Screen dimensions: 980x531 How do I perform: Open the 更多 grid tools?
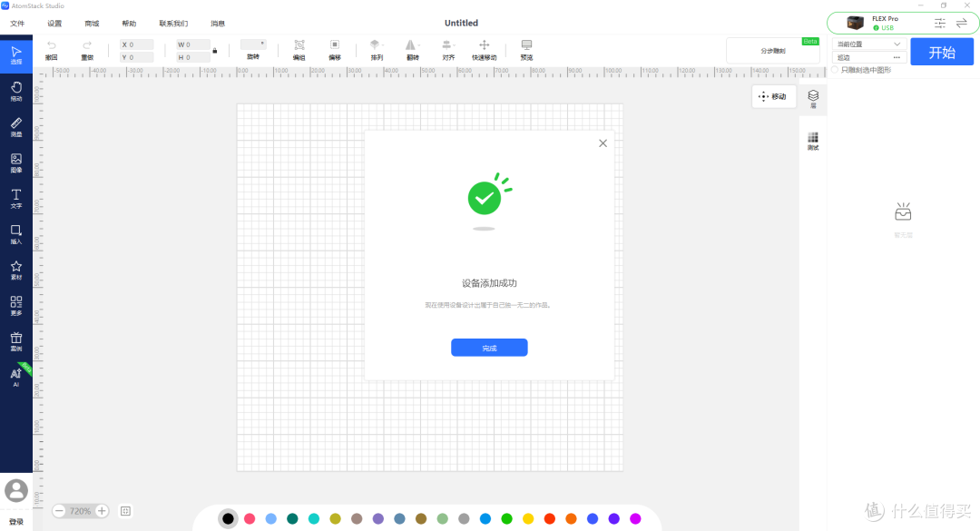[x=16, y=305]
